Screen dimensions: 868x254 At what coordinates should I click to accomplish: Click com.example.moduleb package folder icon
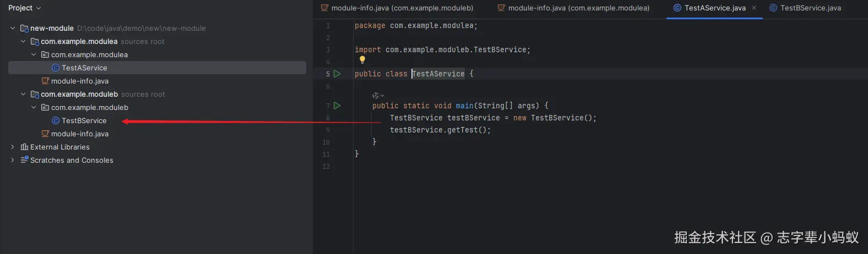click(x=45, y=107)
